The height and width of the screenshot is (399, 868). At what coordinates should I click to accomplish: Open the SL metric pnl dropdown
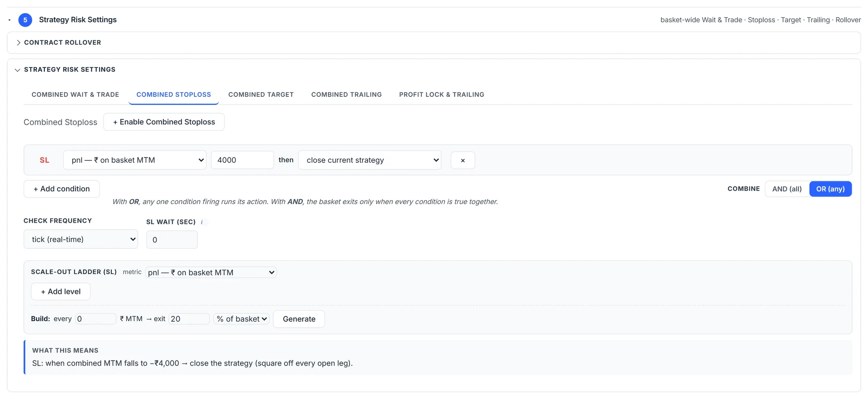[x=135, y=160]
